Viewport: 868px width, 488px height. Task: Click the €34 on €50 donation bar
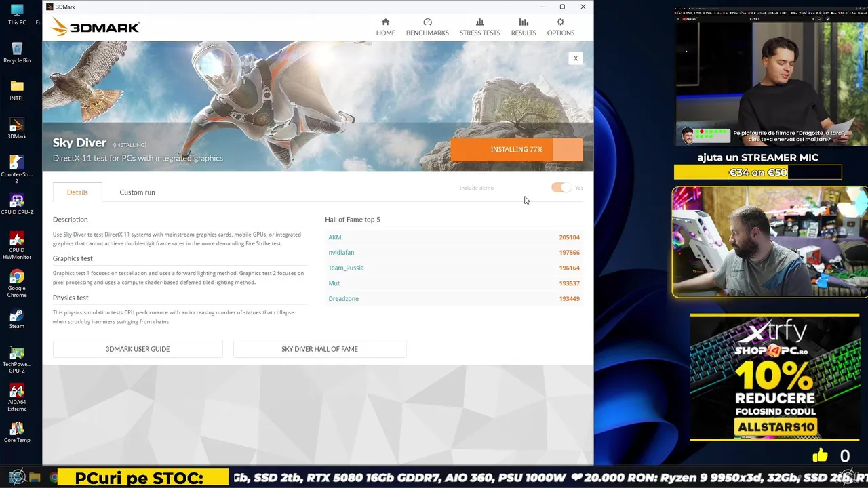tap(758, 172)
